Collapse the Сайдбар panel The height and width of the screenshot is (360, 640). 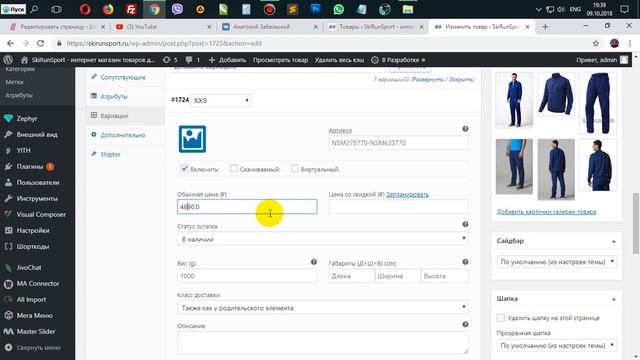[x=613, y=241]
